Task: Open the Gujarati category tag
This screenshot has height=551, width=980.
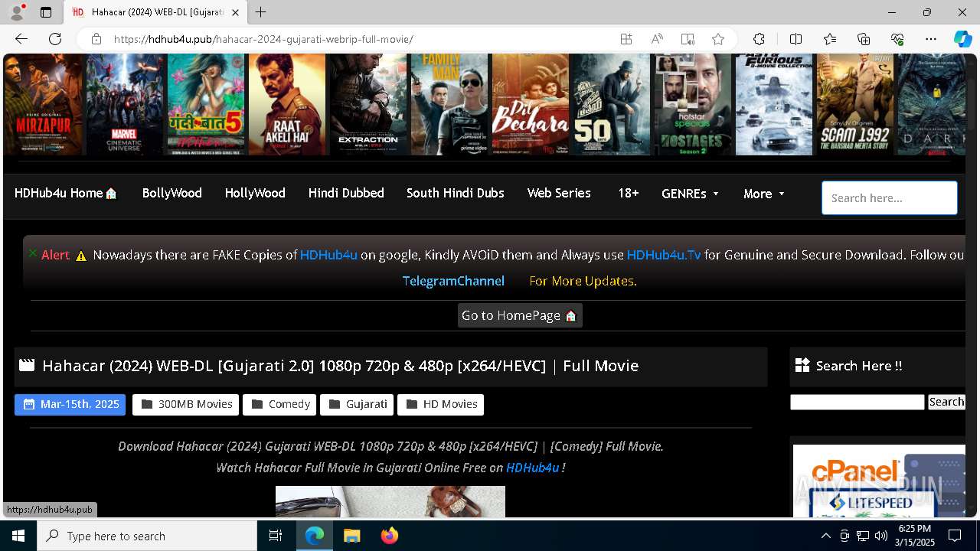Action: click(x=357, y=404)
